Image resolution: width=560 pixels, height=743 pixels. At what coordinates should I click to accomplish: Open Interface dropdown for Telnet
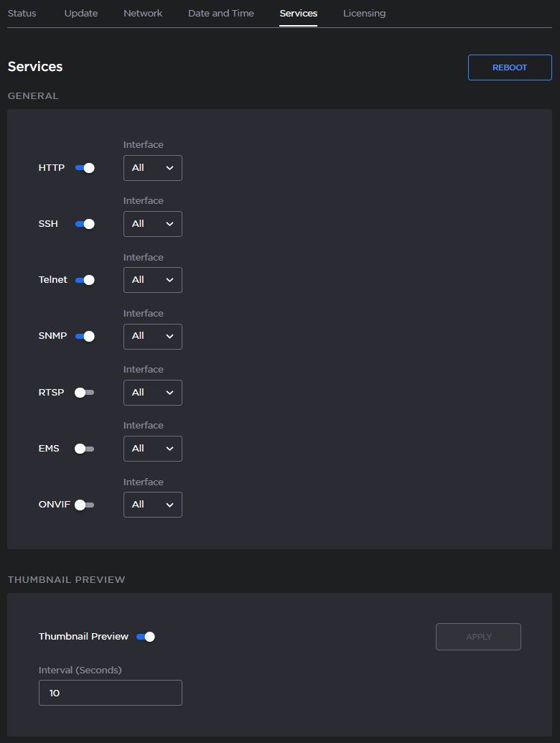click(153, 280)
